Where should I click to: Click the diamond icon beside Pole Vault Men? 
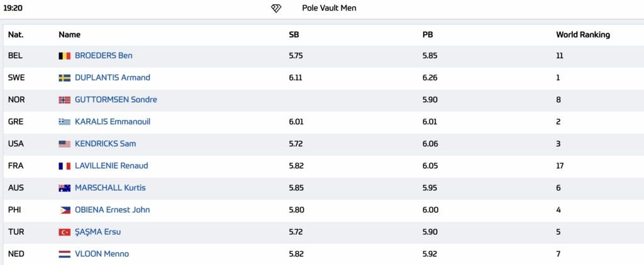pyautogui.click(x=276, y=8)
